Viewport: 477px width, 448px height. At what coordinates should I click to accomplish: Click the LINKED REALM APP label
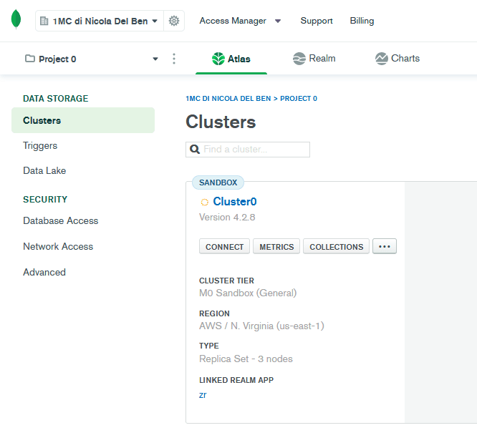click(236, 380)
